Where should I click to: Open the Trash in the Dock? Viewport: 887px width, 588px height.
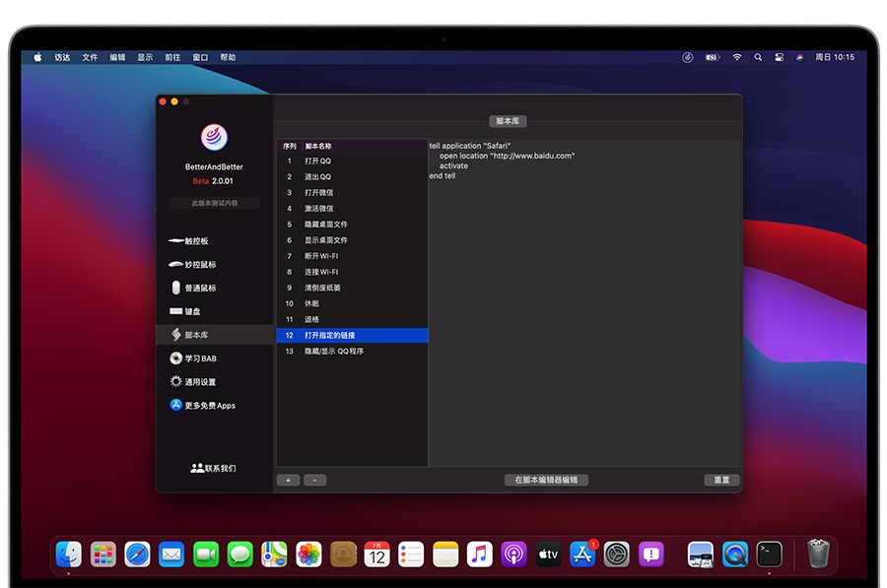click(x=818, y=554)
